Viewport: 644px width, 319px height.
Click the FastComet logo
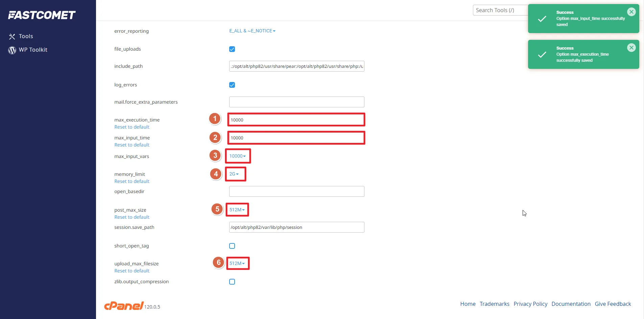(x=42, y=15)
